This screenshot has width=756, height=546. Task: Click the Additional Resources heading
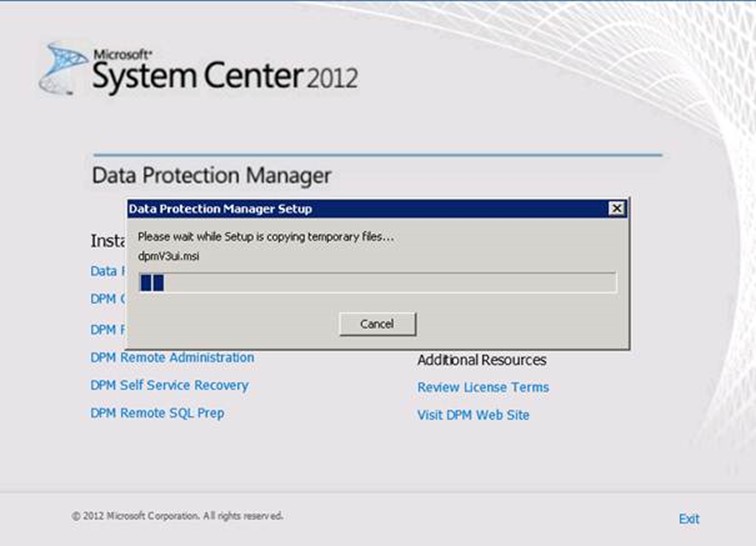[x=481, y=360]
